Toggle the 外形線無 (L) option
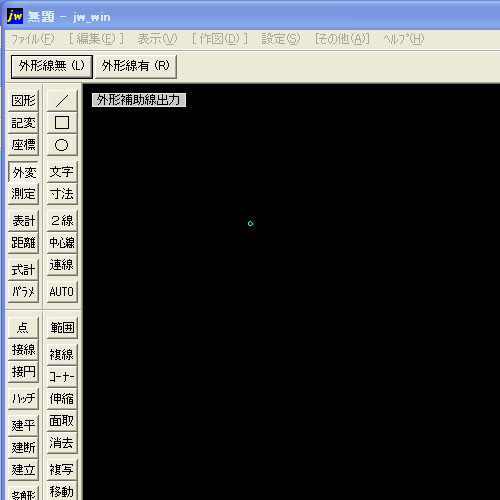 click(52, 66)
